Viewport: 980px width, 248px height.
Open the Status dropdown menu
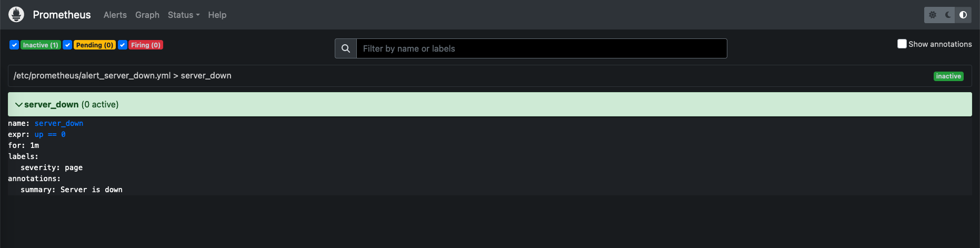pos(183,15)
